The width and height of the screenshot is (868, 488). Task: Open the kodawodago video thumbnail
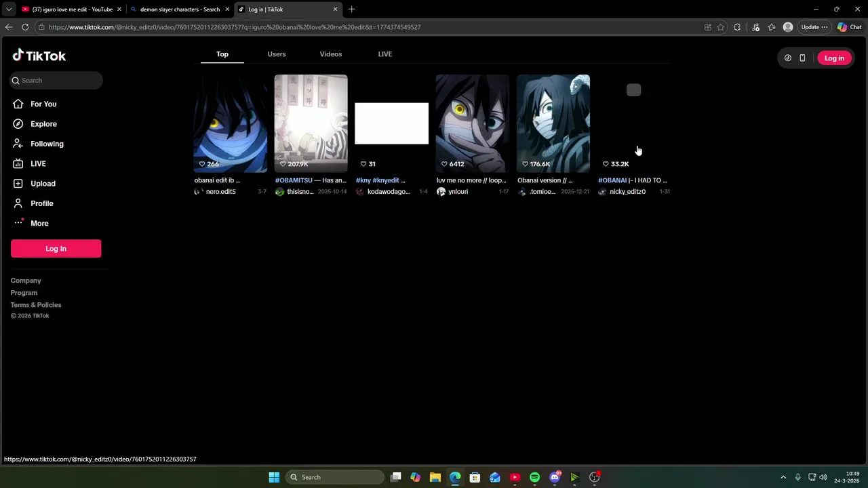[x=392, y=123]
